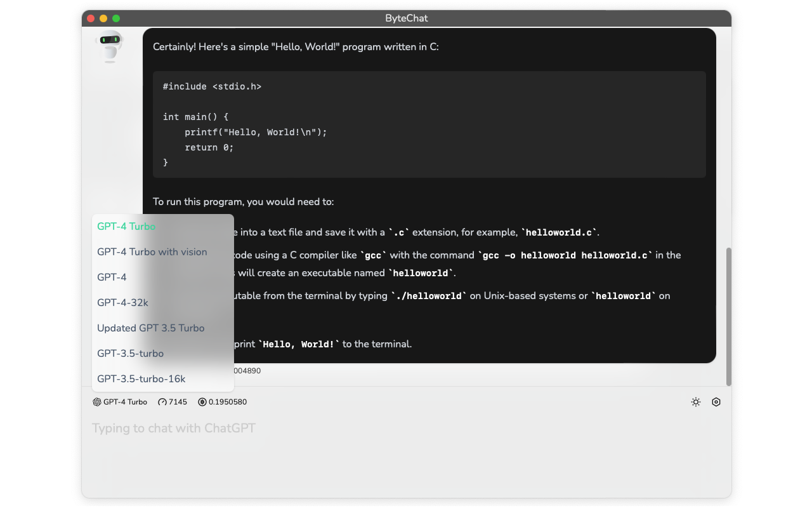Toggle light theme with sun icon
The width and height of the screenshot is (812, 508).
696,402
